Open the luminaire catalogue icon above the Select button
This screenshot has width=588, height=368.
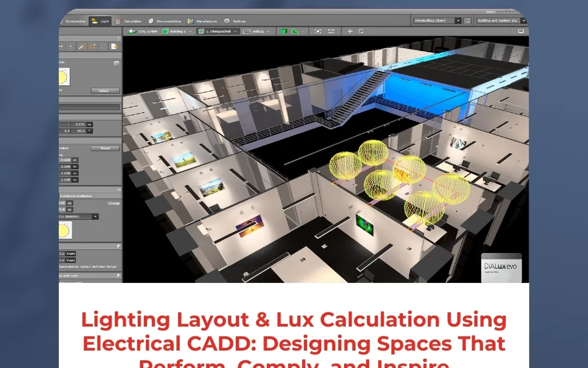coord(116,63)
